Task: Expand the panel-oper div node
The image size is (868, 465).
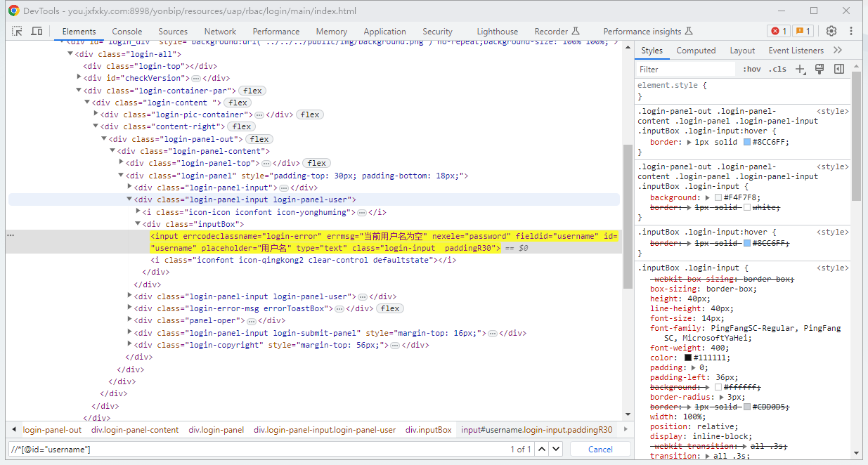Action: pos(129,320)
